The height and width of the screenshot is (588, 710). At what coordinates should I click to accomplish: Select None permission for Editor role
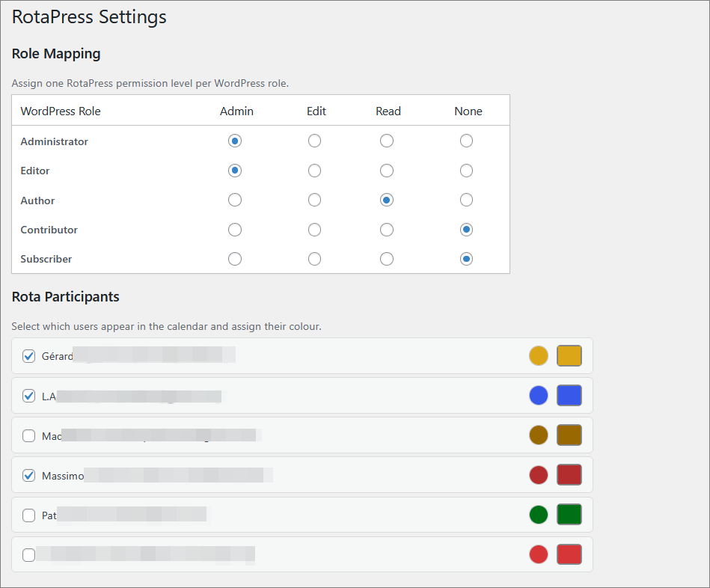[x=466, y=171]
